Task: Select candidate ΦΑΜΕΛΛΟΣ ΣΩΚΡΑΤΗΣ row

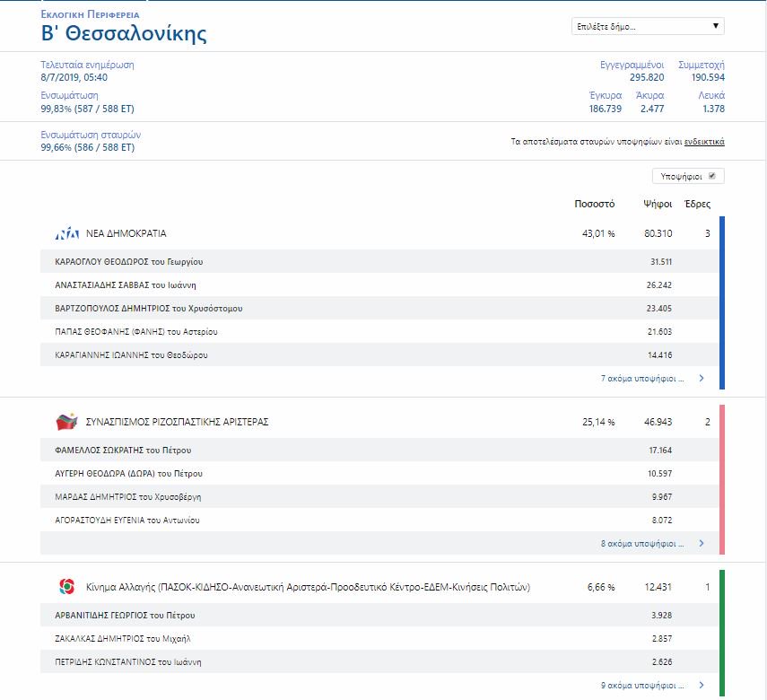Action: click(379, 450)
